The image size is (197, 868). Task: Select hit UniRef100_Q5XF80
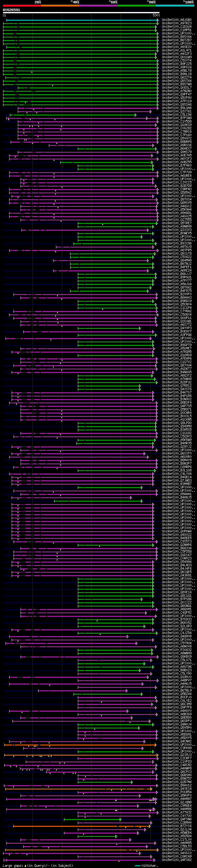(x=177, y=98)
